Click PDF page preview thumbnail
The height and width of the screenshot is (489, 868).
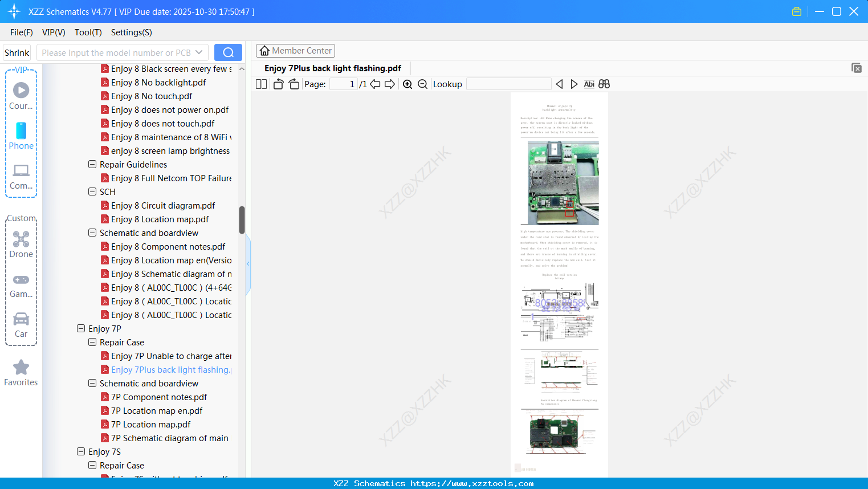click(x=559, y=284)
